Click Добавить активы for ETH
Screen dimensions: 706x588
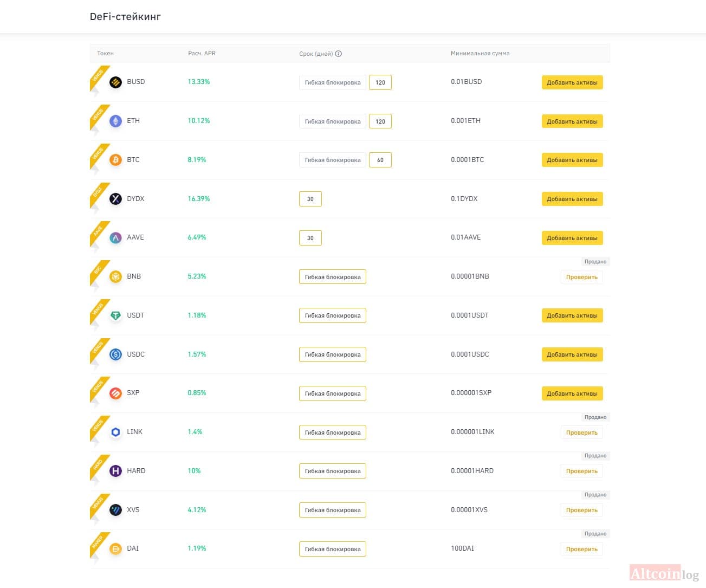coord(572,121)
